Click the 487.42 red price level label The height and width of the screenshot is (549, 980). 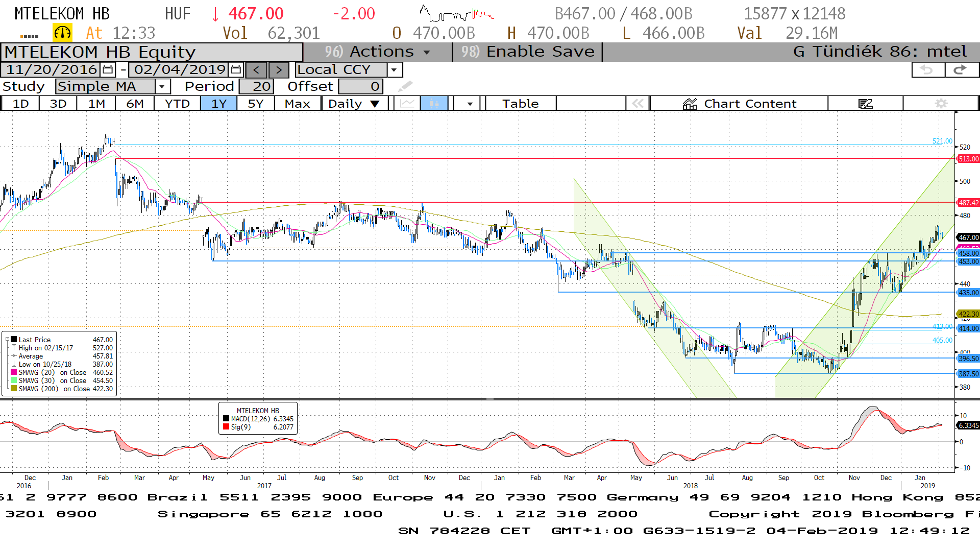coord(968,203)
